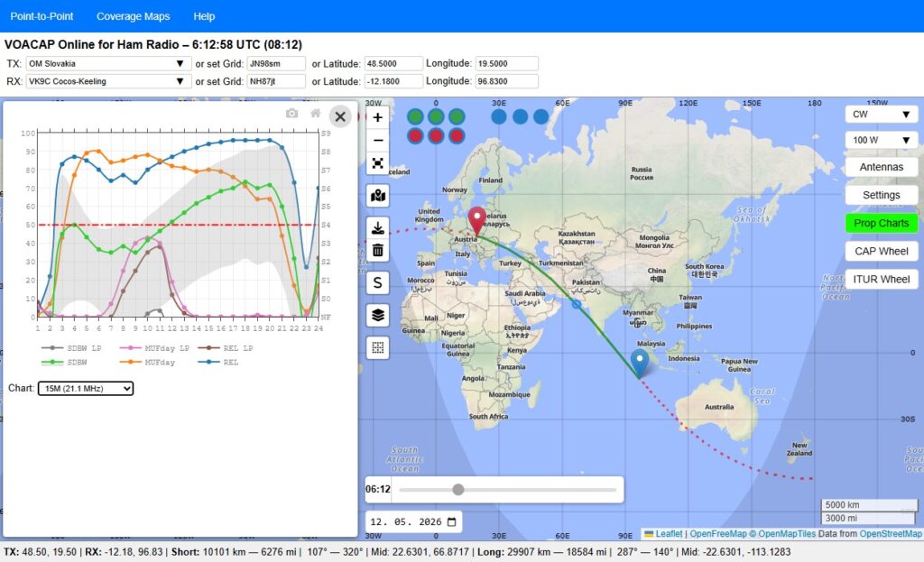Click the green Prop Charts button

coord(882,223)
